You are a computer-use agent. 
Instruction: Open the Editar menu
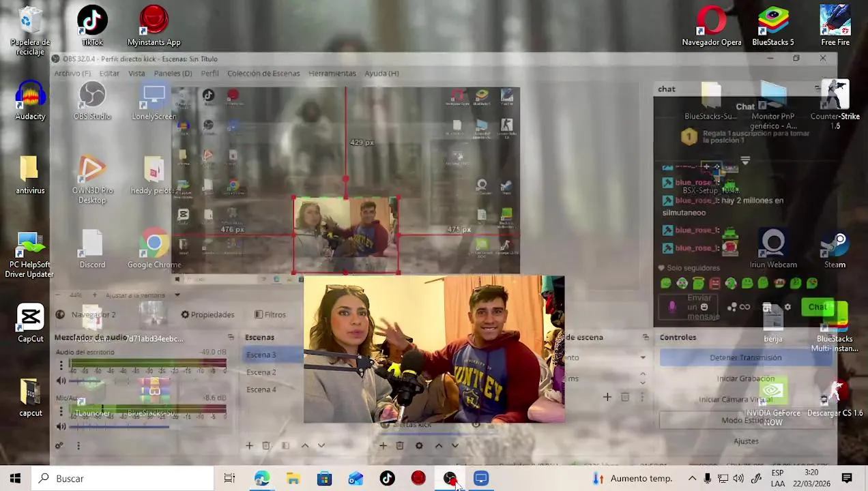coord(109,73)
